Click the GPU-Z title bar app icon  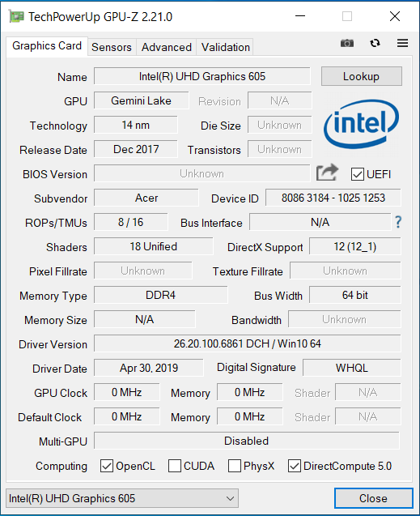(16, 16)
